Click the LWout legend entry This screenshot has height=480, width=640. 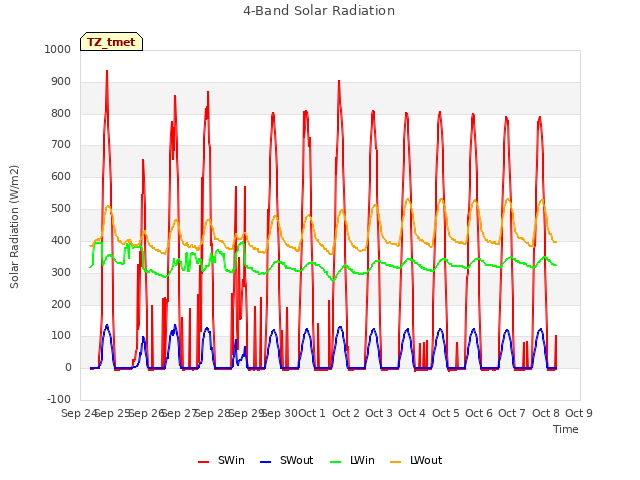coord(416,460)
